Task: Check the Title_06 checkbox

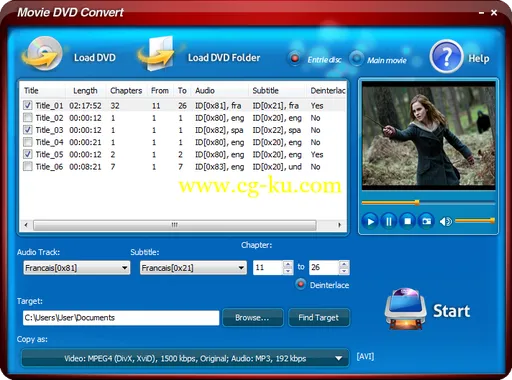Action: coord(28,167)
